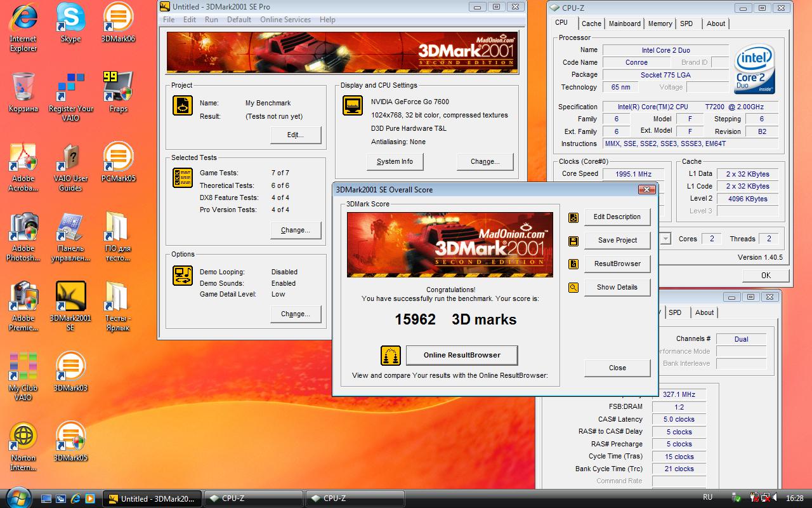
Task: Expand processor selection dropdown in CPU-Z
Action: [666, 239]
